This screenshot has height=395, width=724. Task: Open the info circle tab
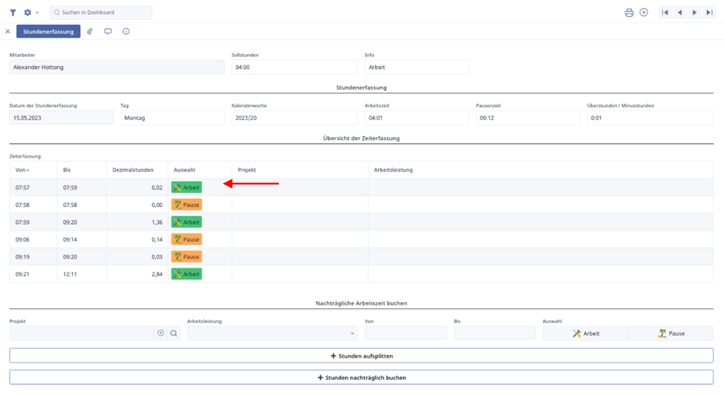pyautogui.click(x=126, y=31)
